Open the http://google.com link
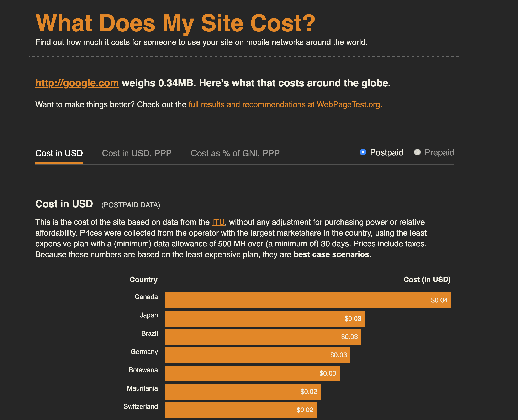Viewport: 518px width, 420px height. (77, 83)
